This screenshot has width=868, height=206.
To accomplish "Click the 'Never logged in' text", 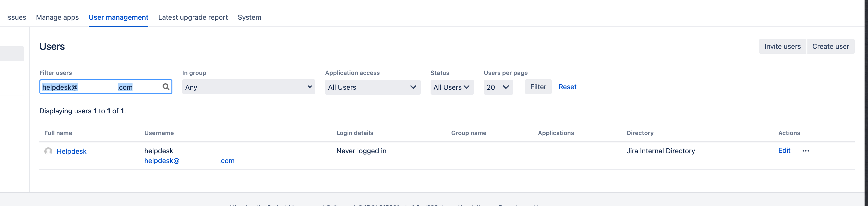I will click(x=361, y=151).
